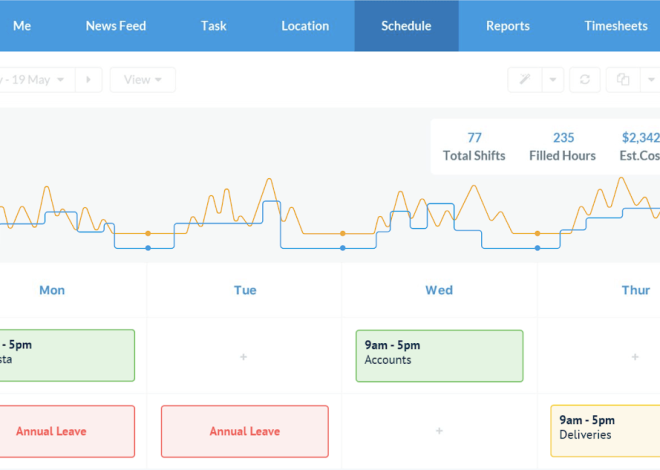The height and width of the screenshot is (470, 660).
Task: Select the Thur column header
Action: (x=636, y=290)
